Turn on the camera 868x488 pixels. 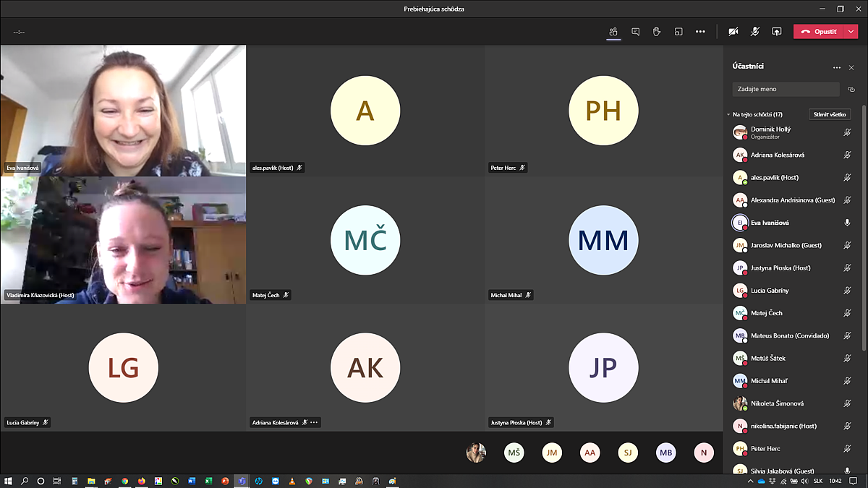(x=733, y=32)
